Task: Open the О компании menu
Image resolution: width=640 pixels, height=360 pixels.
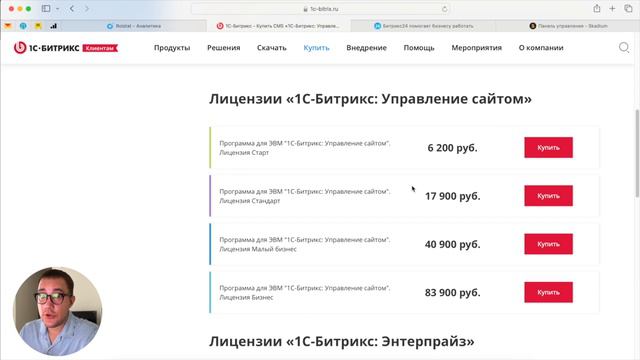Action: (541, 48)
